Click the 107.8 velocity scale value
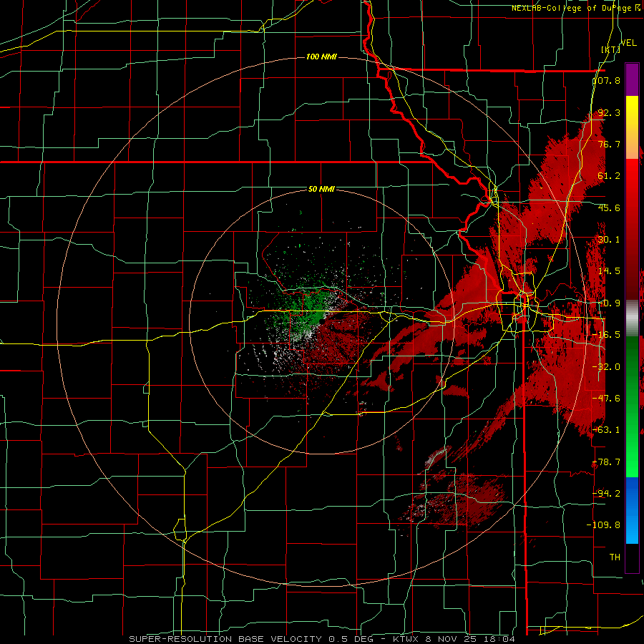Image resolution: width=644 pixels, height=644 pixels. [607, 80]
